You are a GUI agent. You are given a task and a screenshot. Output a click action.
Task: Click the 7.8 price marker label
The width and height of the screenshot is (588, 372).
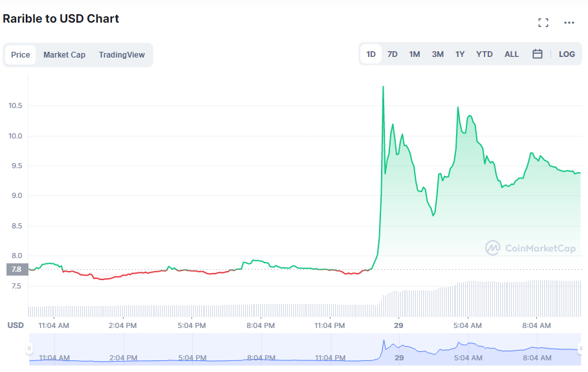point(17,269)
